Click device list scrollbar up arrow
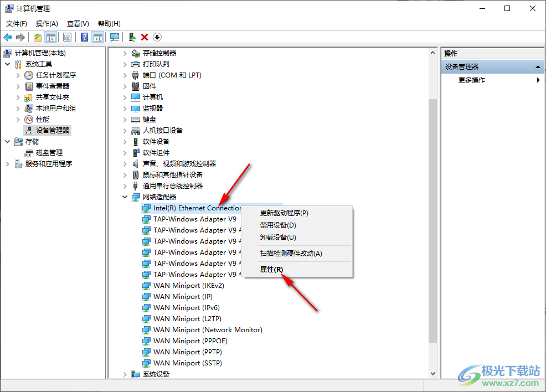Screen dimensions: 546x392 point(432,53)
